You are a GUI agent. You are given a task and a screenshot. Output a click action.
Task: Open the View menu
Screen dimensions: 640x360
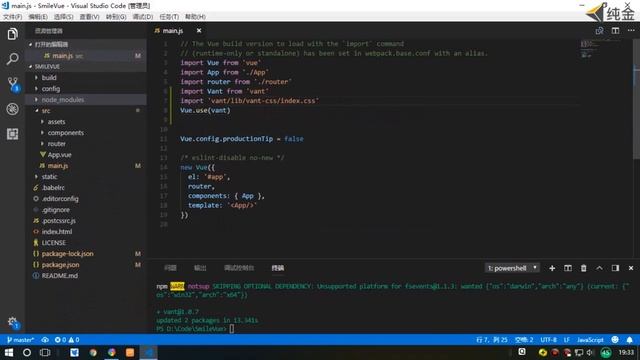89,17
